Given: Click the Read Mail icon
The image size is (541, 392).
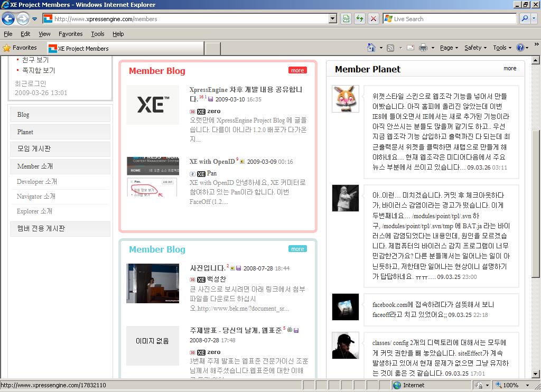Looking at the screenshot, I should pos(410,48).
